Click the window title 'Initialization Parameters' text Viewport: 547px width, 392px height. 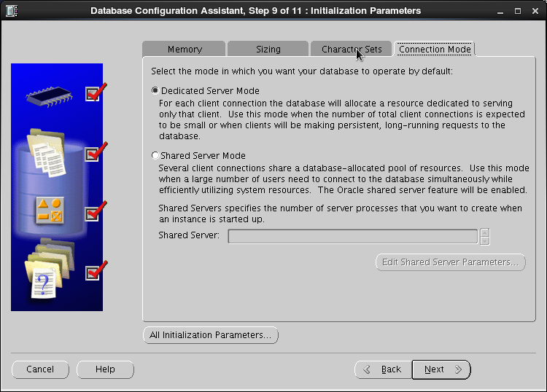coord(365,11)
